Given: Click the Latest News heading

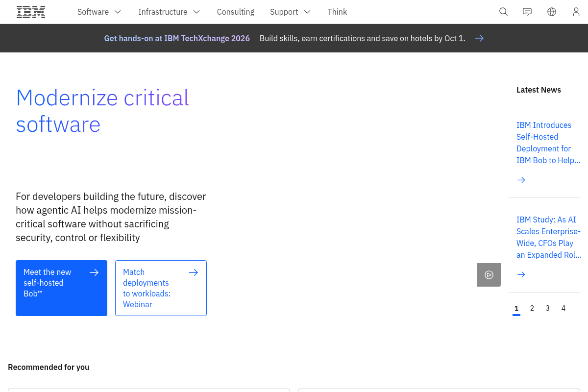Looking at the screenshot, I should (x=539, y=90).
